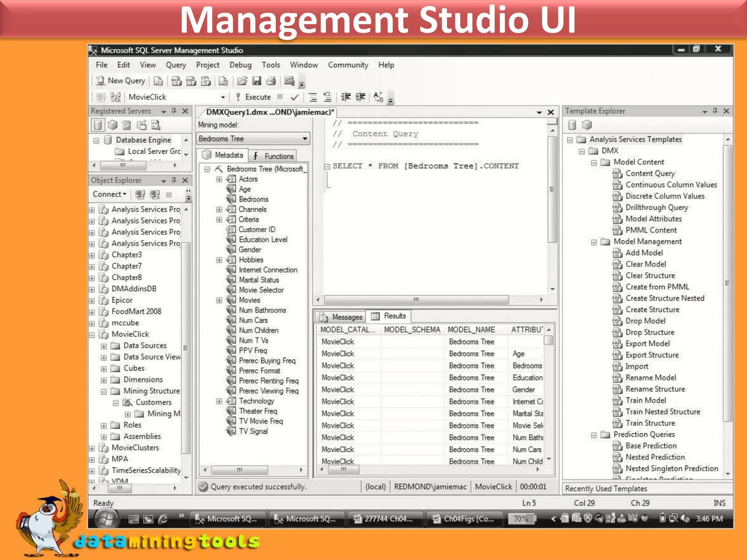Open the Content Query template
Viewport: 747px width, 560px height.
click(x=650, y=174)
